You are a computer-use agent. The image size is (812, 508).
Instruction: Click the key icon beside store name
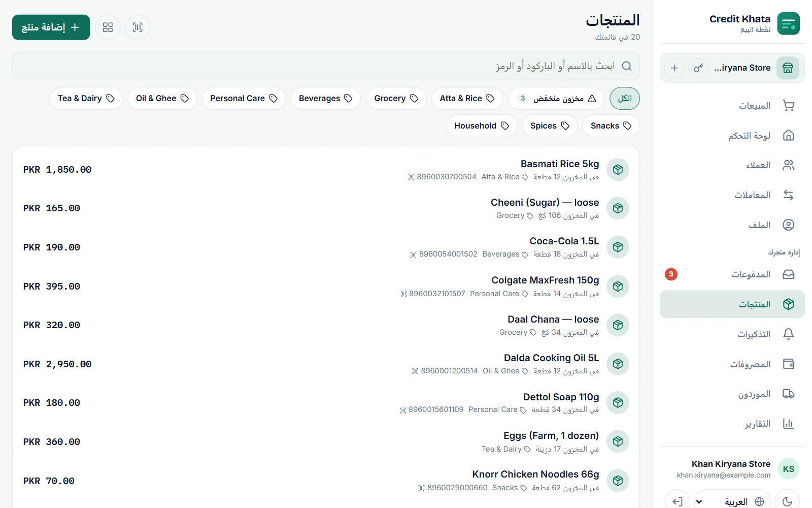coord(698,68)
